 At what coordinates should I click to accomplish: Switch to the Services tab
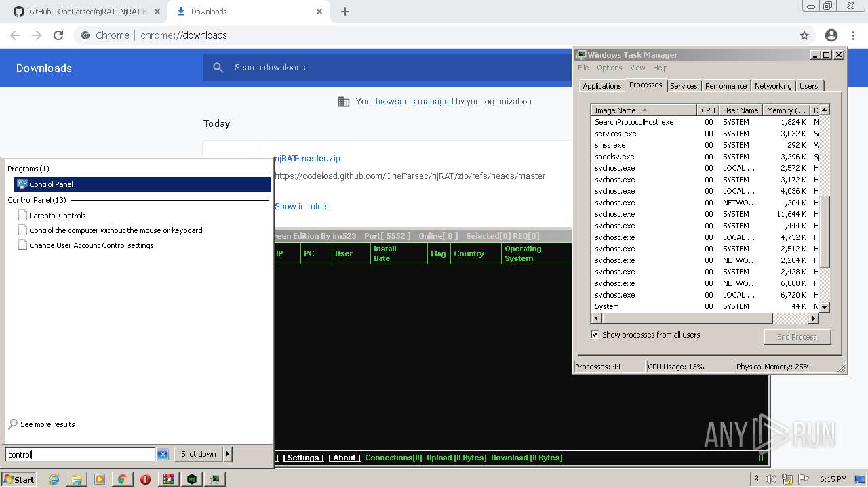point(684,86)
